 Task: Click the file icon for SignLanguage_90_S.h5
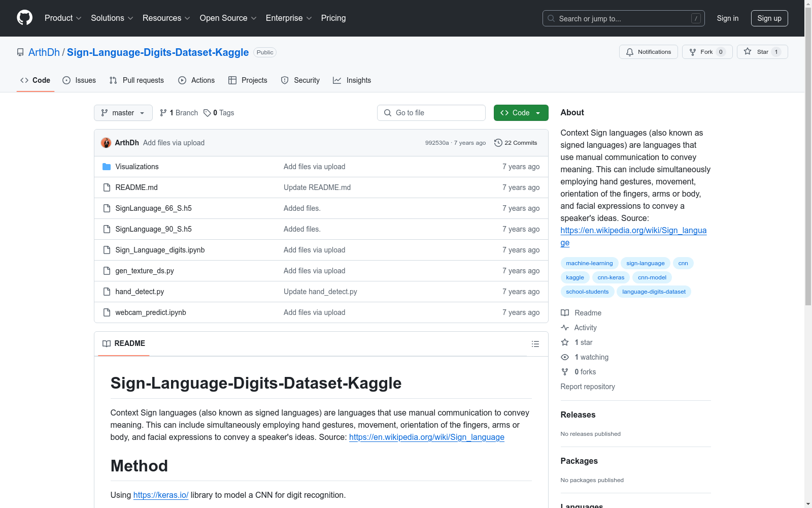point(107,229)
